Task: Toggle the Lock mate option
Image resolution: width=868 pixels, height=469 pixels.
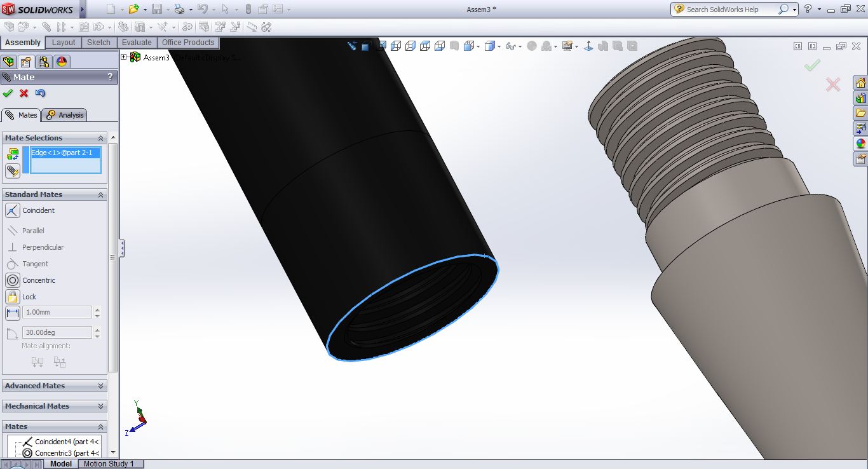Action: pyautogui.click(x=13, y=297)
